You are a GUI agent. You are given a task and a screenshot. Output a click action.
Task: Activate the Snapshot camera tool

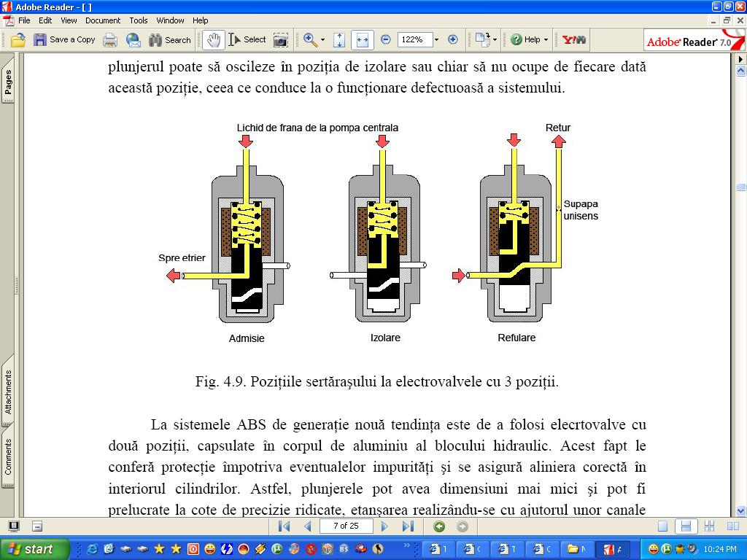281,40
